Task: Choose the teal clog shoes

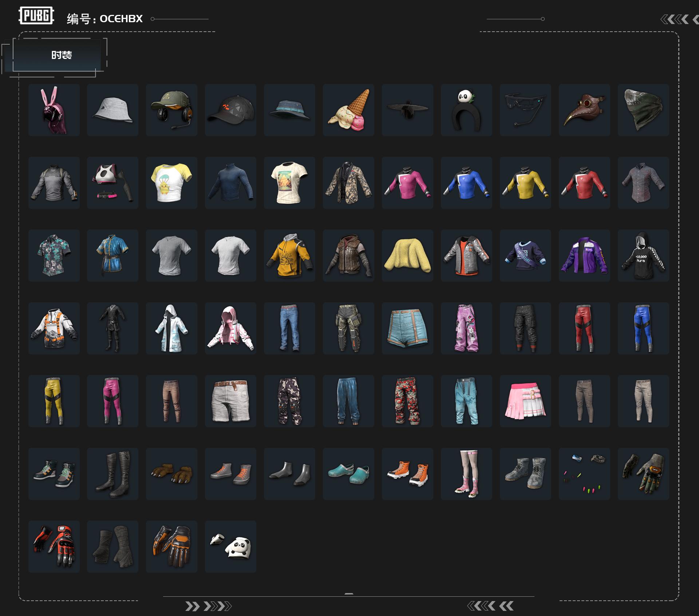Action: click(349, 474)
